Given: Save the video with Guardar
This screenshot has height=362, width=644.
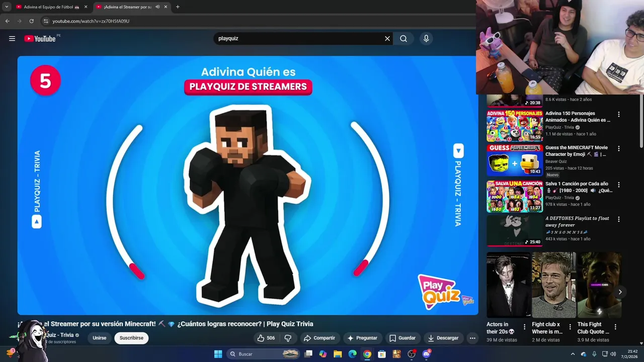Looking at the screenshot, I should (x=403, y=338).
